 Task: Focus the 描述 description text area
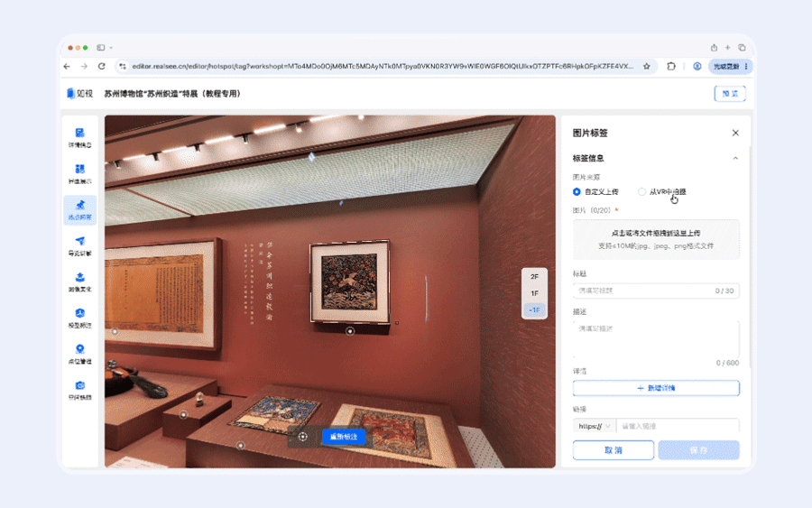coord(656,339)
